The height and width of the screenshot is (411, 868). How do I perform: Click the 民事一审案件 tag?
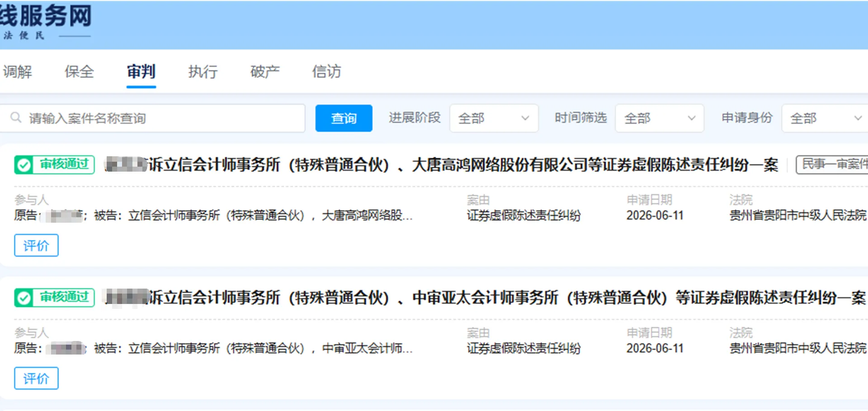833,164
